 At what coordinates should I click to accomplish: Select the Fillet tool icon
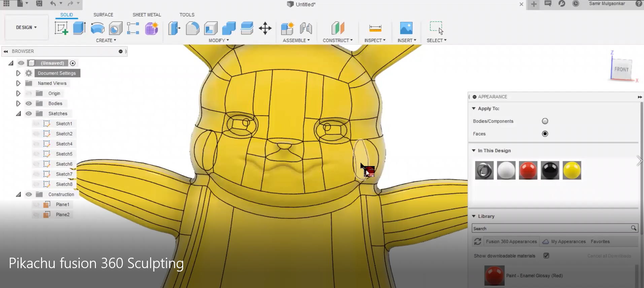tap(193, 28)
